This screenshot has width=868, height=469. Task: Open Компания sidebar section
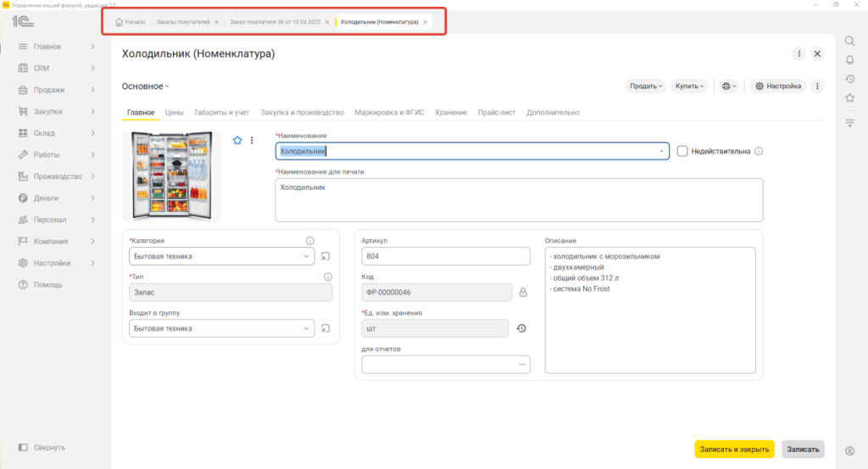pos(57,242)
